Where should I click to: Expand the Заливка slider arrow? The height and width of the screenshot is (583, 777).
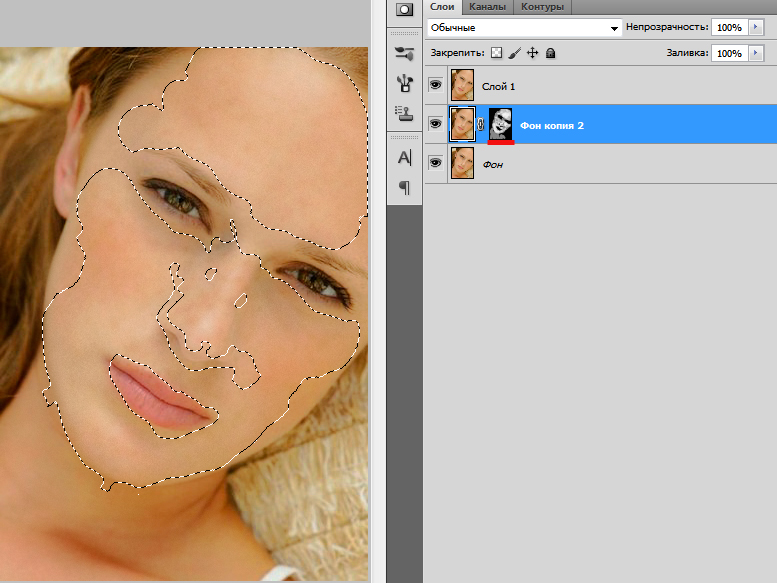(x=756, y=53)
